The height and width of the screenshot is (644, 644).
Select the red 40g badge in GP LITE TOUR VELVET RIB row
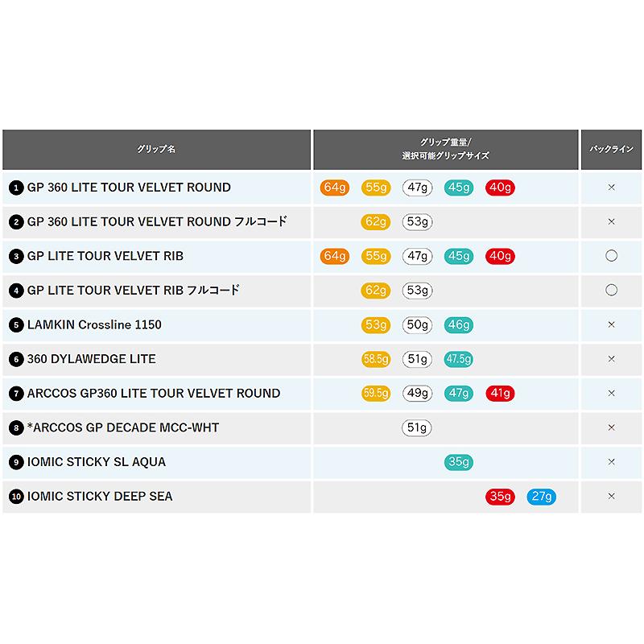pyautogui.click(x=500, y=256)
